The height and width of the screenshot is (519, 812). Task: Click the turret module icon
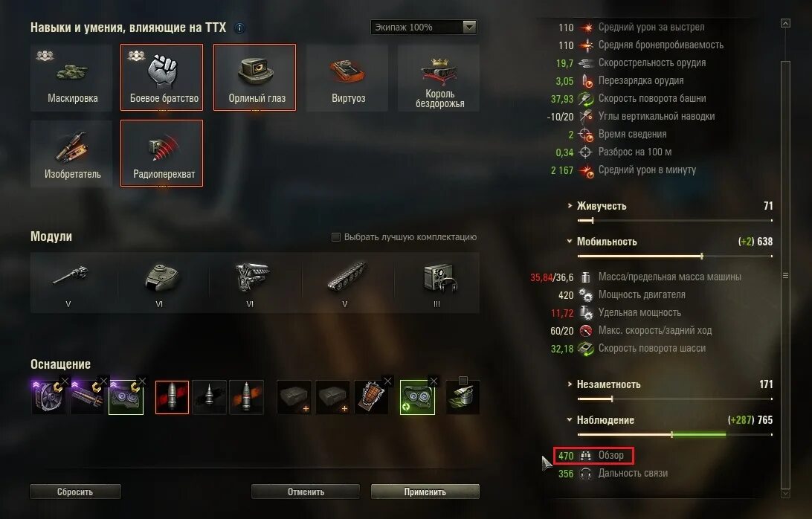point(161,283)
